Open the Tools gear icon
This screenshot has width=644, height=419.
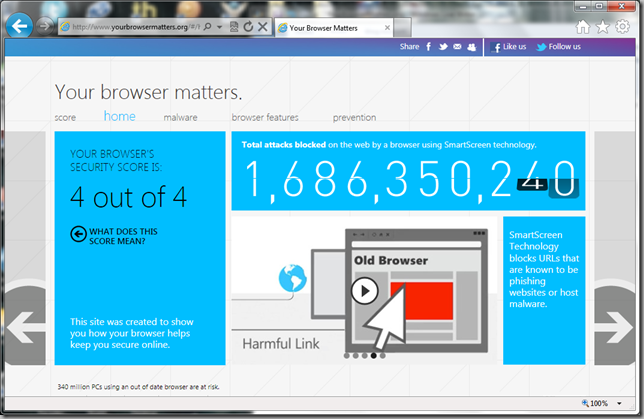point(622,27)
